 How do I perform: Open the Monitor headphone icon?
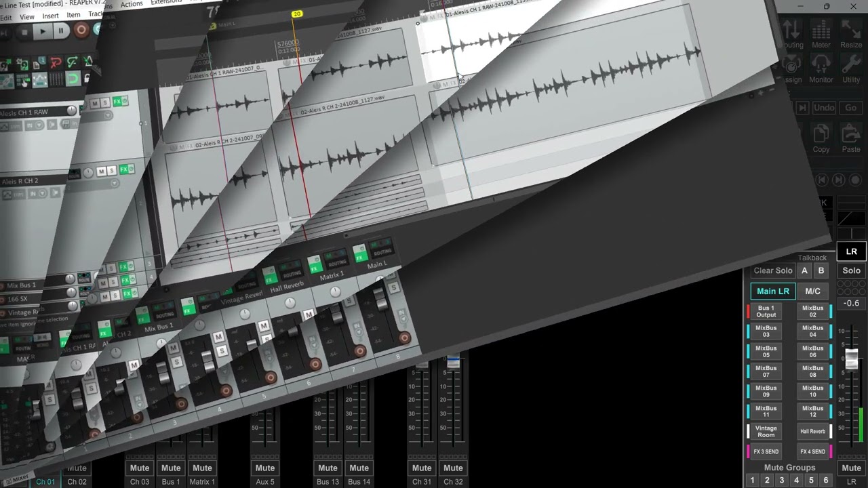coord(821,68)
